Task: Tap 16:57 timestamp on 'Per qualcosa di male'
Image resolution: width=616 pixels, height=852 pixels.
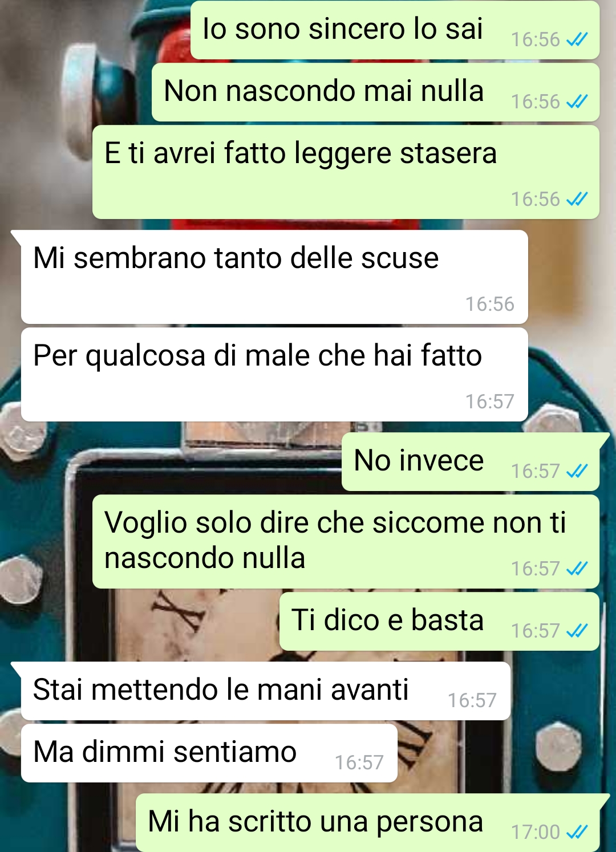Action: coord(489,401)
